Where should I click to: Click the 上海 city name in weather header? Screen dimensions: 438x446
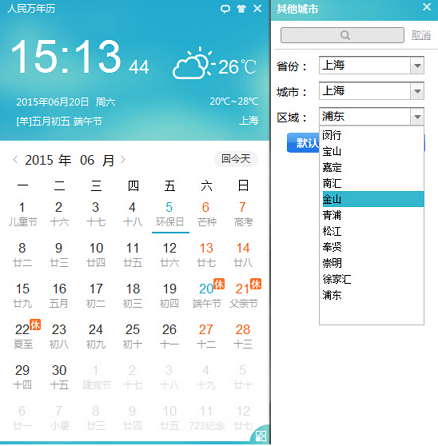[249, 121]
